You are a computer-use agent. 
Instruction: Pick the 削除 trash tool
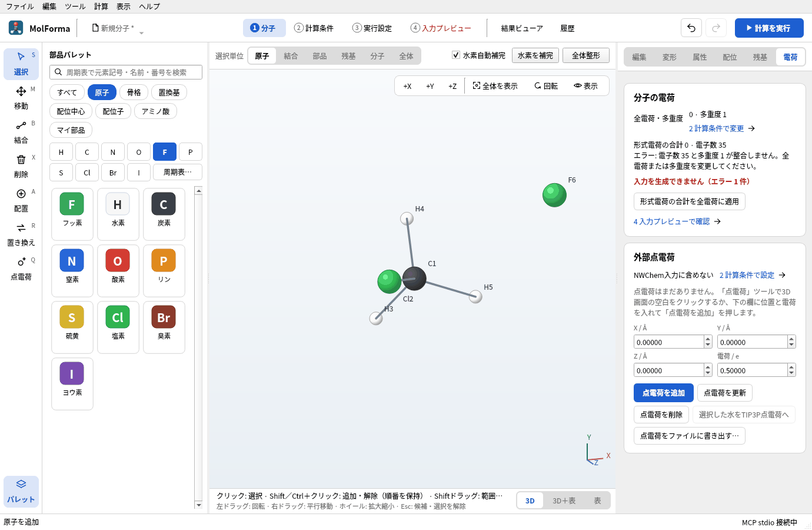point(21,166)
